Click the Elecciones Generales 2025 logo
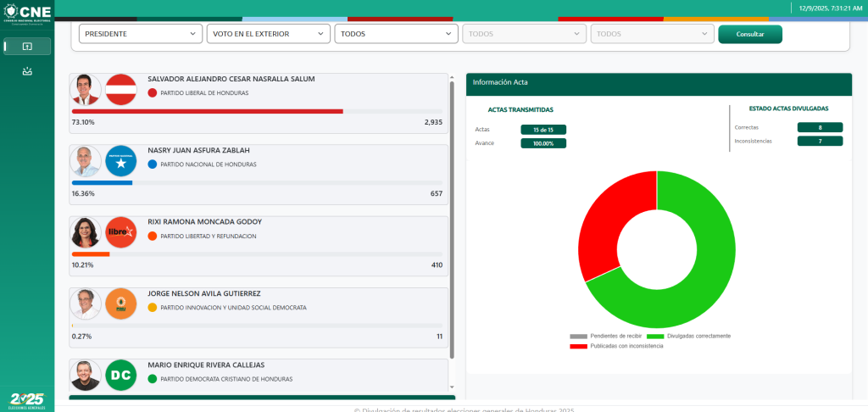 pos(27,400)
